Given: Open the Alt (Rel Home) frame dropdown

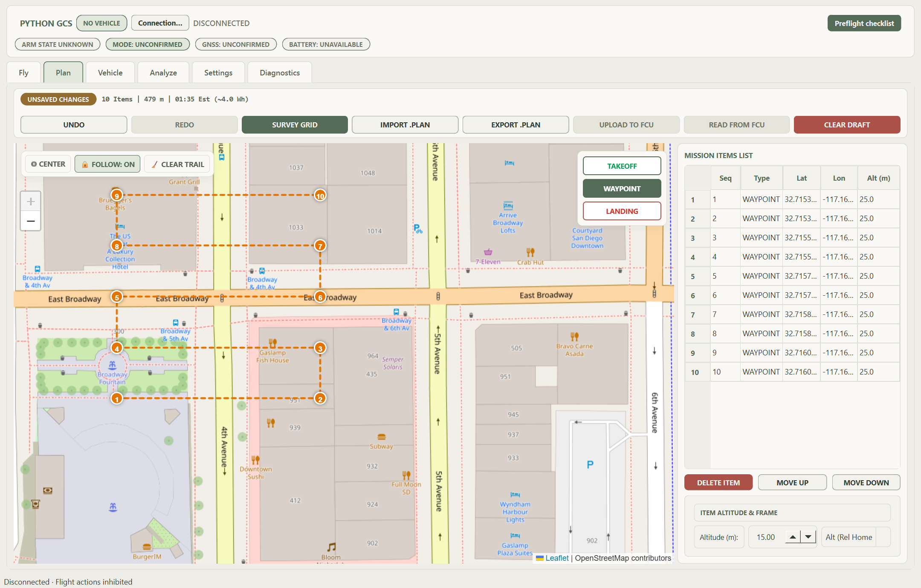Looking at the screenshot, I should click(856, 537).
